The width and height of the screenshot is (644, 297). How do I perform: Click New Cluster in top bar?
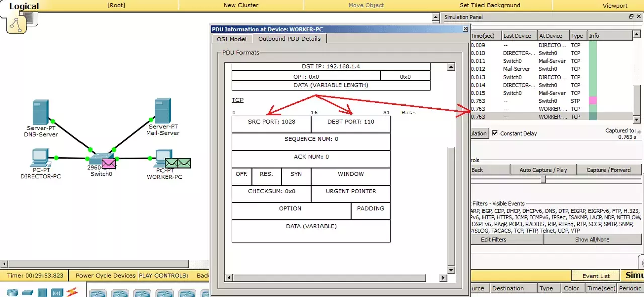[x=241, y=5]
